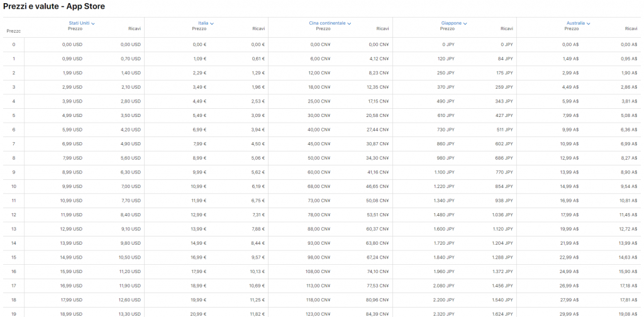The image size is (644, 317).
Task: Select the 12,72 A$ revenue cell
Action: click(x=628, y=229)
